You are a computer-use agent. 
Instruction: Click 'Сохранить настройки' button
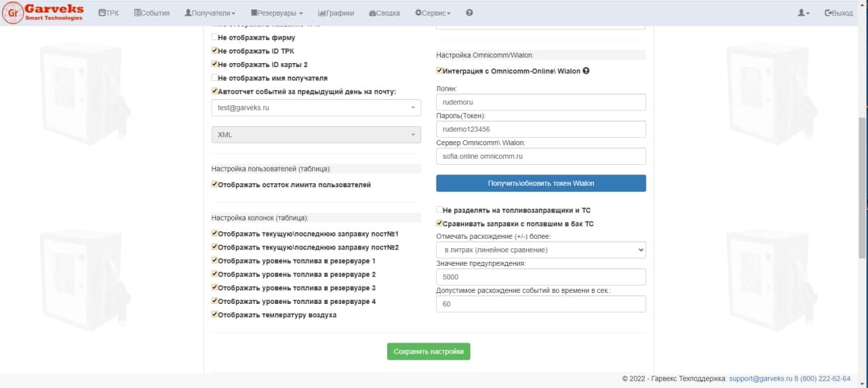(x=429, y=351)
